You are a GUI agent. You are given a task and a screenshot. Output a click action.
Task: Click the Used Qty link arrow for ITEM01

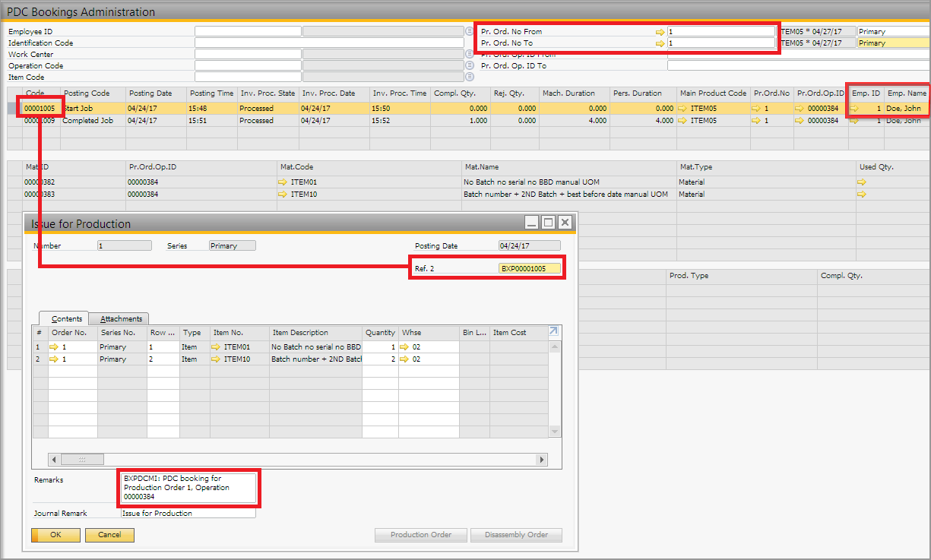click(862, 182)
